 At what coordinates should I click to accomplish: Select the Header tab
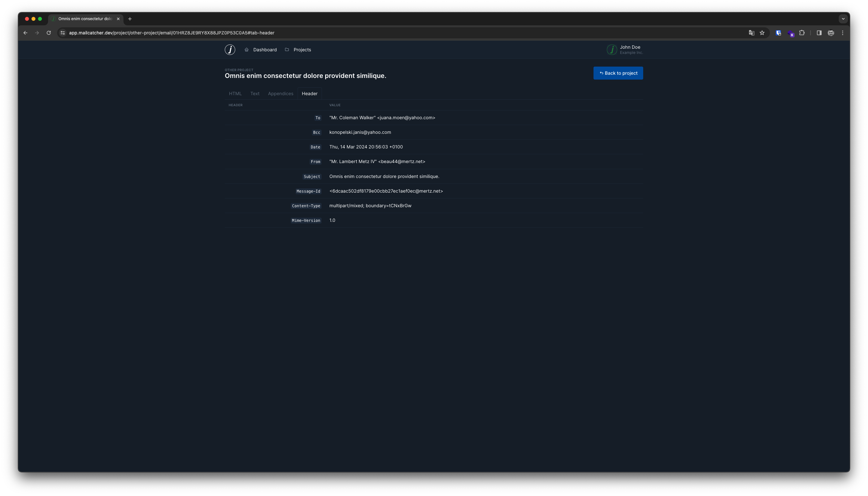(x=309, y=93)
